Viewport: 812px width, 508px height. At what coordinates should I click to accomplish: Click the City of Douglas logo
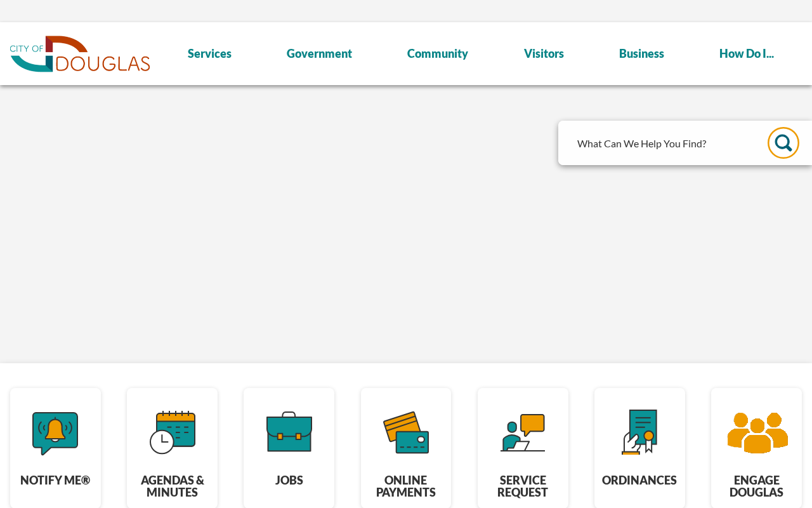[x=80, y=54]
